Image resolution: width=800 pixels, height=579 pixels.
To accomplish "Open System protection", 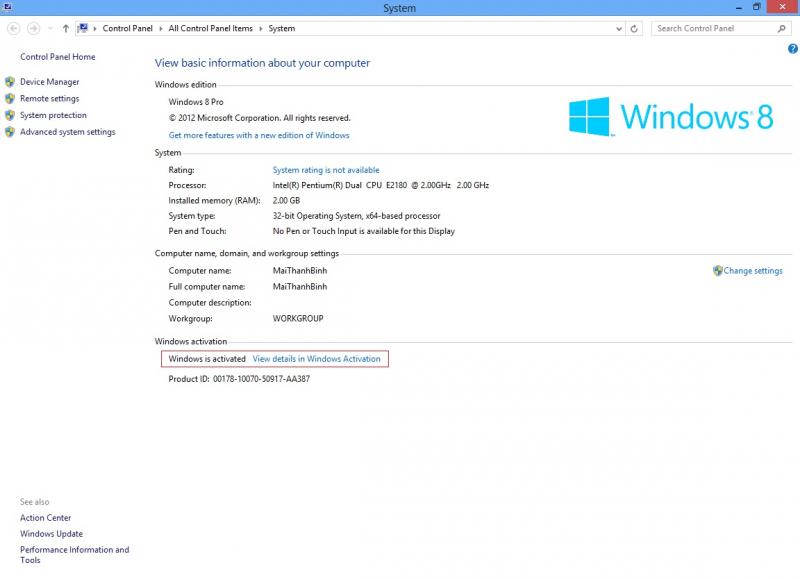I will (53, 115).
